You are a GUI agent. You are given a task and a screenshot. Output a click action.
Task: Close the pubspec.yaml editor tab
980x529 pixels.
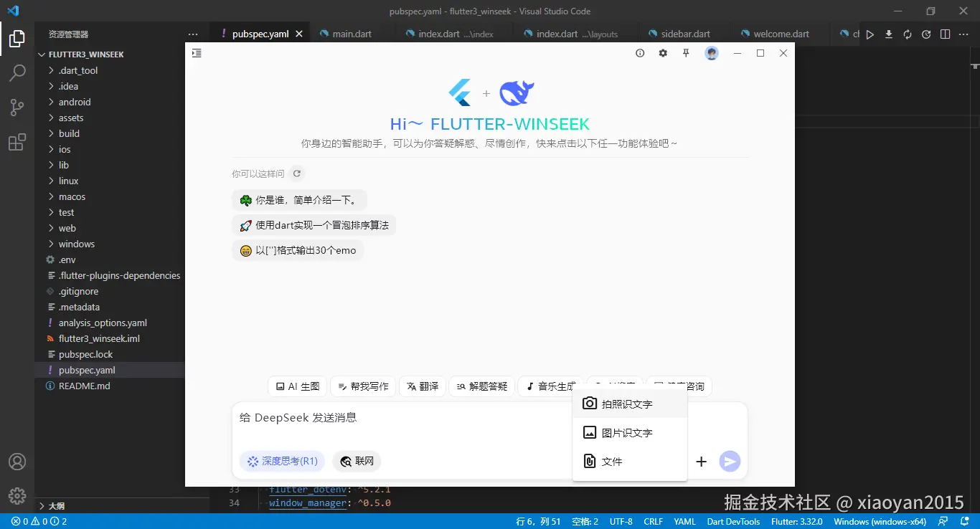click(299, 34)
